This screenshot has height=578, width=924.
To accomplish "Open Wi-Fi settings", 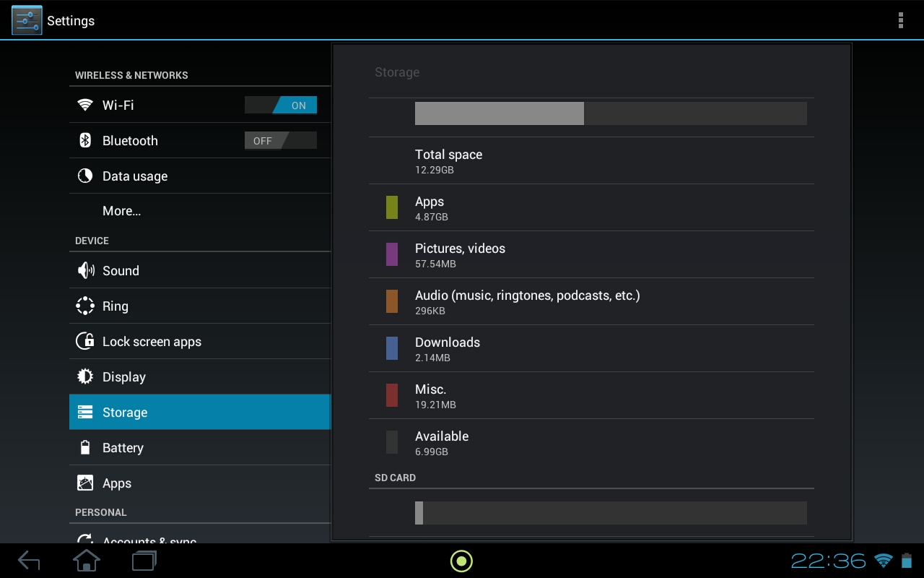I will 200,105.
